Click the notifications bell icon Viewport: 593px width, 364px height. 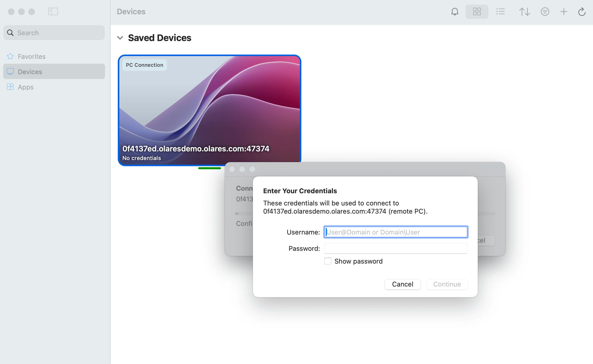point(455,12)
